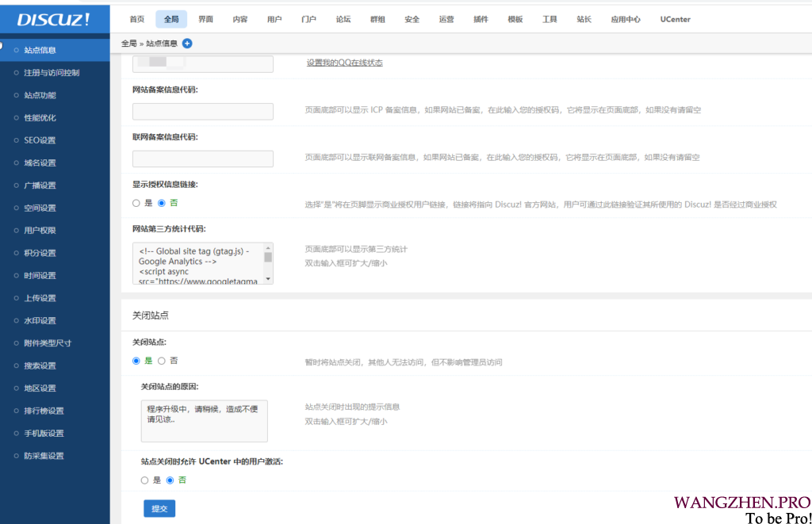Open the 设置我的QQ在线状态 link
Image resolution: width=812 pixels, height=524 pixels.
[x=344, y=63]
